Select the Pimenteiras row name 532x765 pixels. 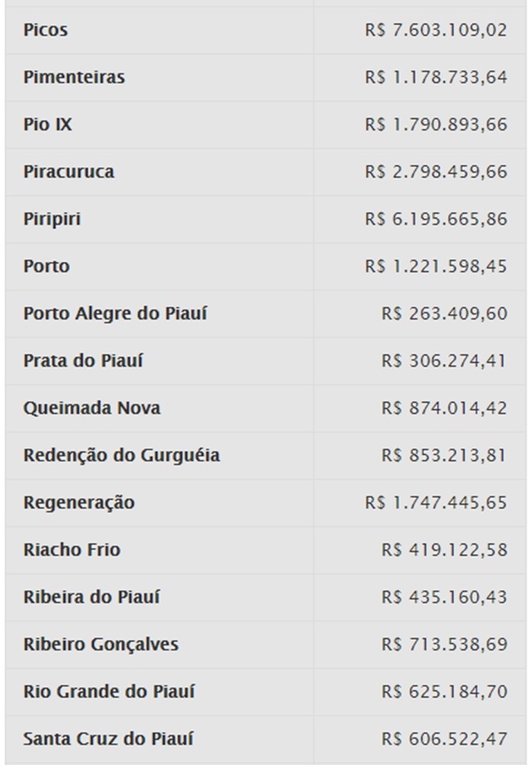pos(74,77)
